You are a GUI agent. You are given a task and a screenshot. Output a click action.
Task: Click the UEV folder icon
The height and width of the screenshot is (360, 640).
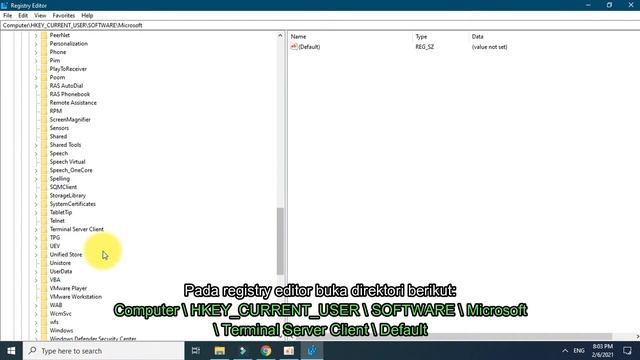coord(44,246)
